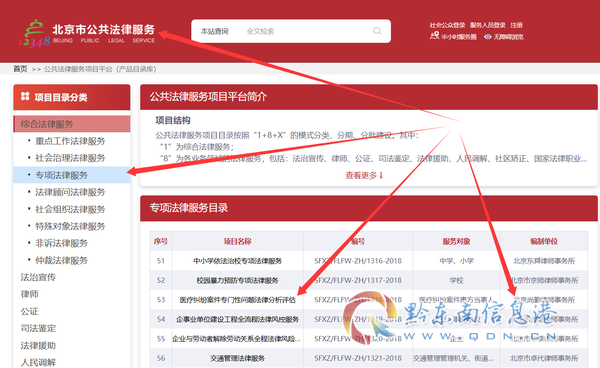Screen dimensions: 600x368
Task: Expand the 公证 category
Action: click(x=29, y=311)
